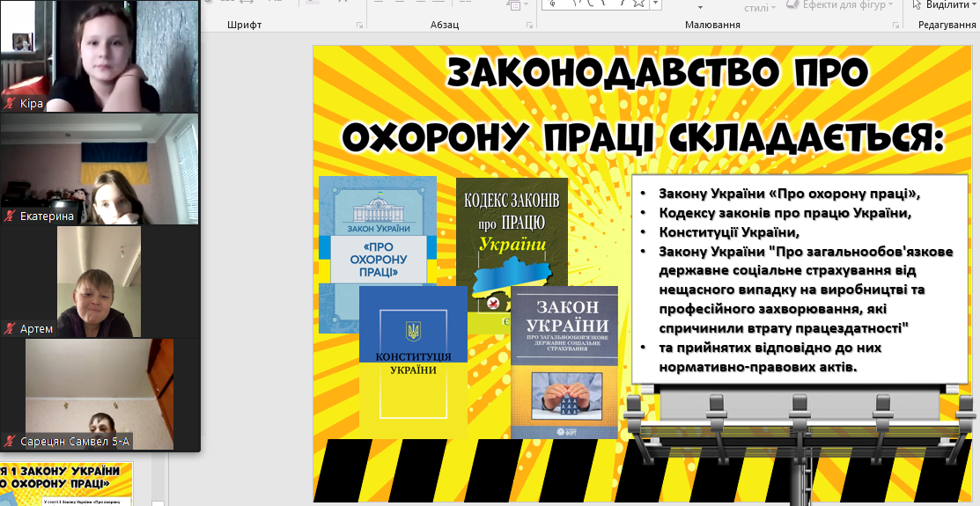The width and height of the screenshot is (980, 506).
Task: Click text нормативно-правових актів.
Action: pyautogui.click(x=757, y=367)
